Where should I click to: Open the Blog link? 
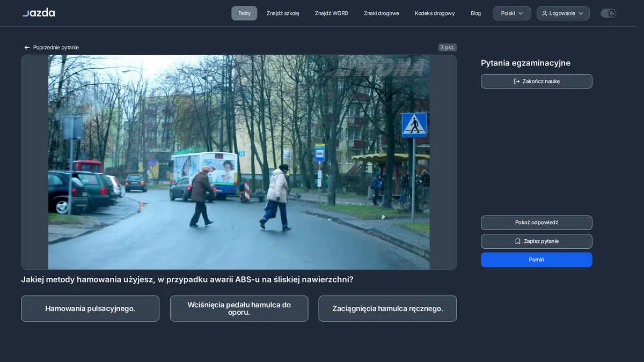tap(475, 13)
